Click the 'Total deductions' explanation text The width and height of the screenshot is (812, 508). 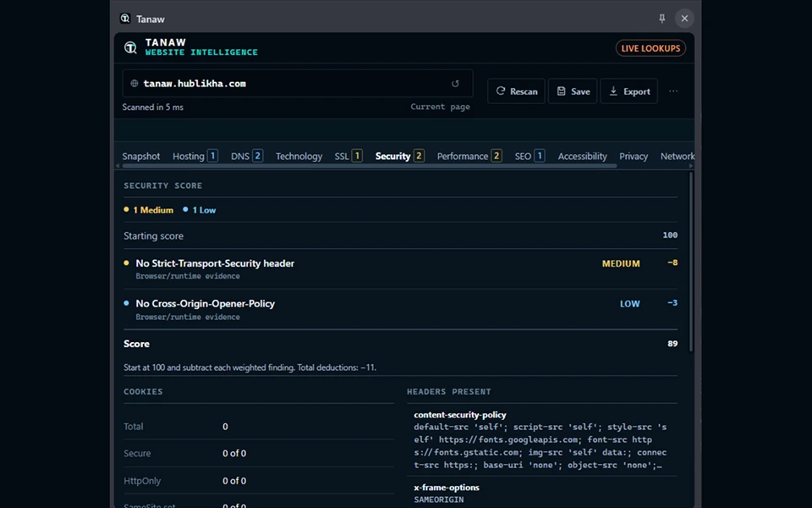point(250,367)
